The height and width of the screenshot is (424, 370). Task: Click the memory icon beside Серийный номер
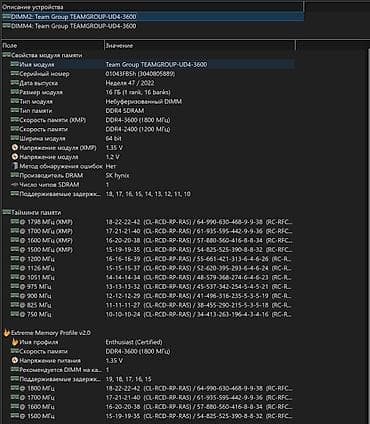coord(14,74)
